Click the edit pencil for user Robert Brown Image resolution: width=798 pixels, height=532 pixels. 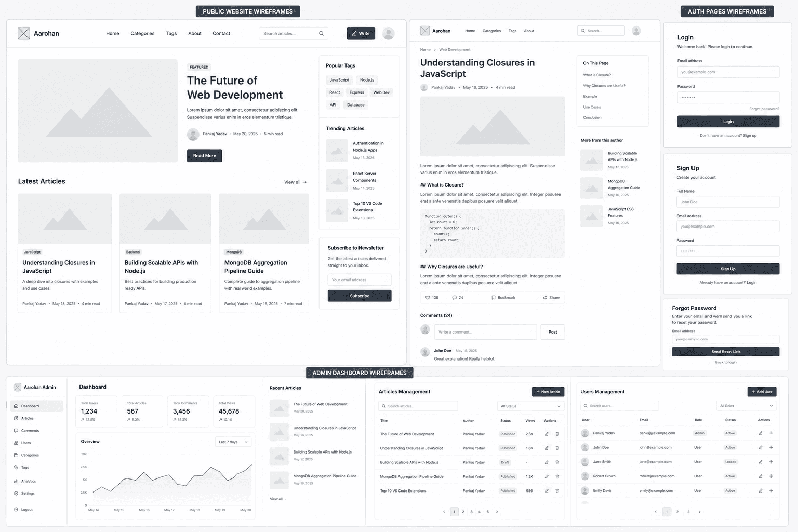pyautogui.click(x=761, y=476)
